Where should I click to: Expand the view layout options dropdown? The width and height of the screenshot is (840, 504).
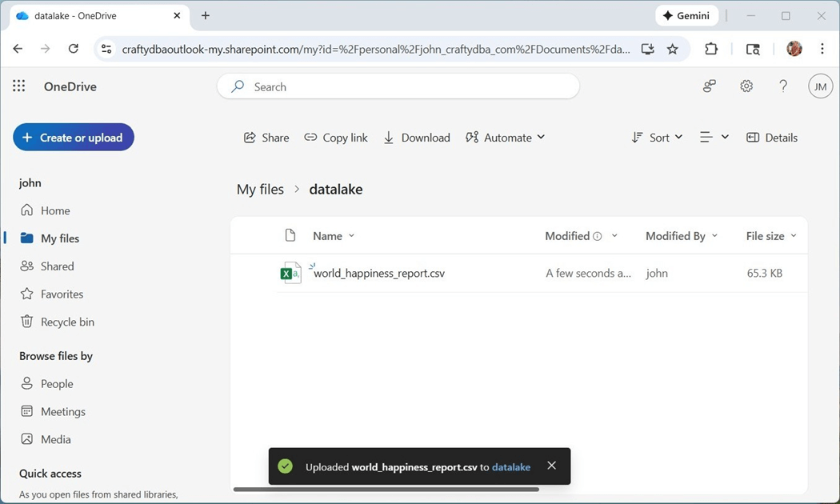(714, 138)
